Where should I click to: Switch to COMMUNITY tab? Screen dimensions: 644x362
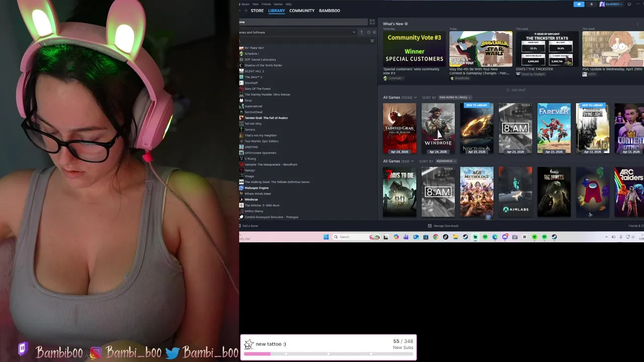[x=302, y=11]
